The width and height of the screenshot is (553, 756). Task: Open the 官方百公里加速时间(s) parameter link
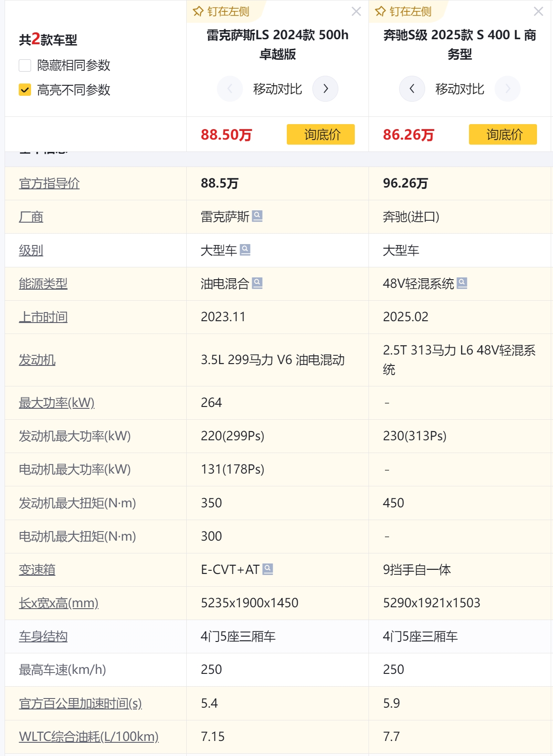click(80, 704)
